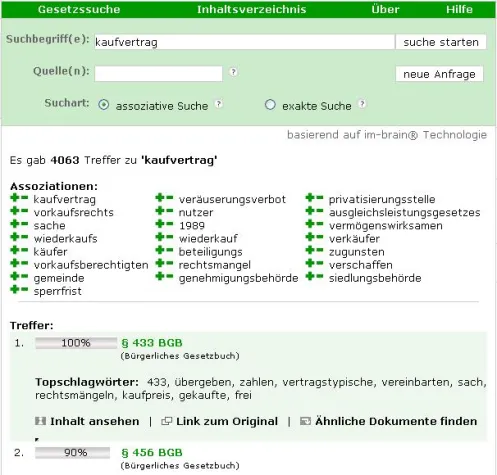This screenshot has height=475, width=497.
Task: Open help icon beside 'exakte Suche'
Action: 362,104
